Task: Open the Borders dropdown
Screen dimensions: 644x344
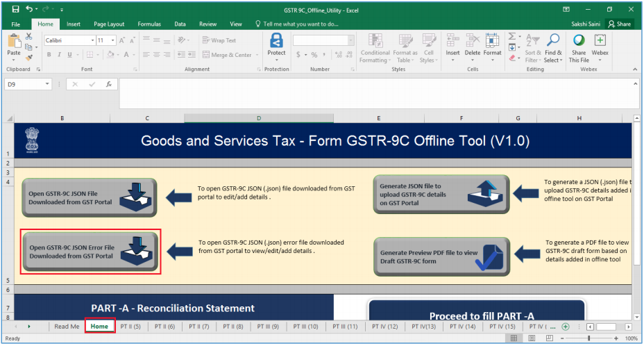Action: (98, 55)
